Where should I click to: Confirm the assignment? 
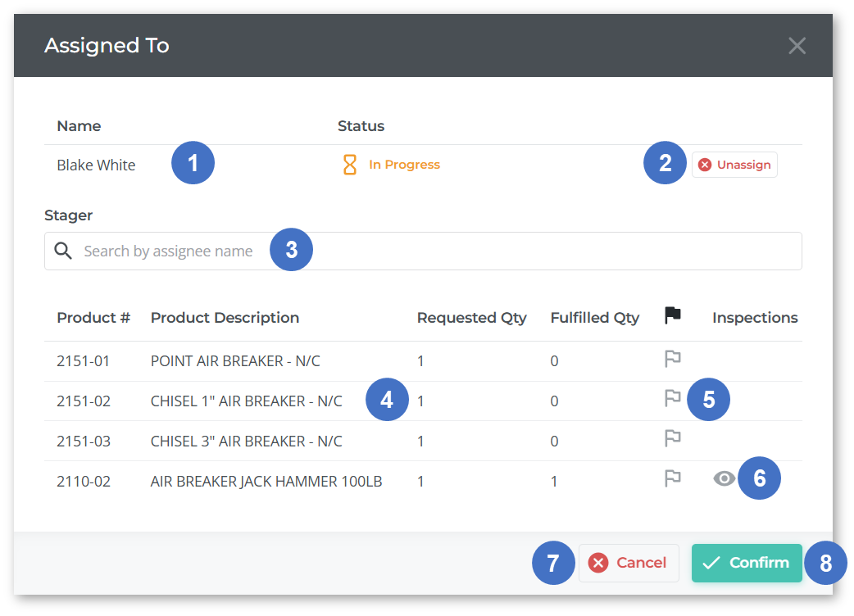point(747,563)
